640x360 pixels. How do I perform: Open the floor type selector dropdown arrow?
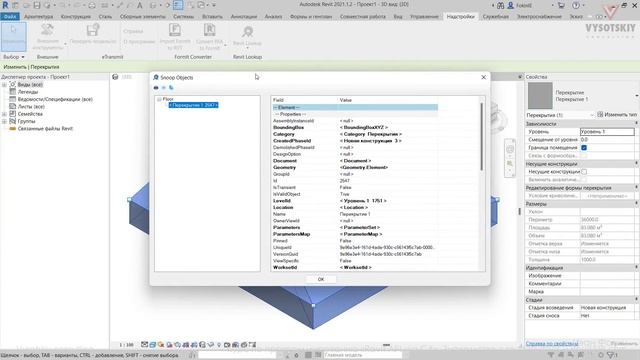(637, 96)
